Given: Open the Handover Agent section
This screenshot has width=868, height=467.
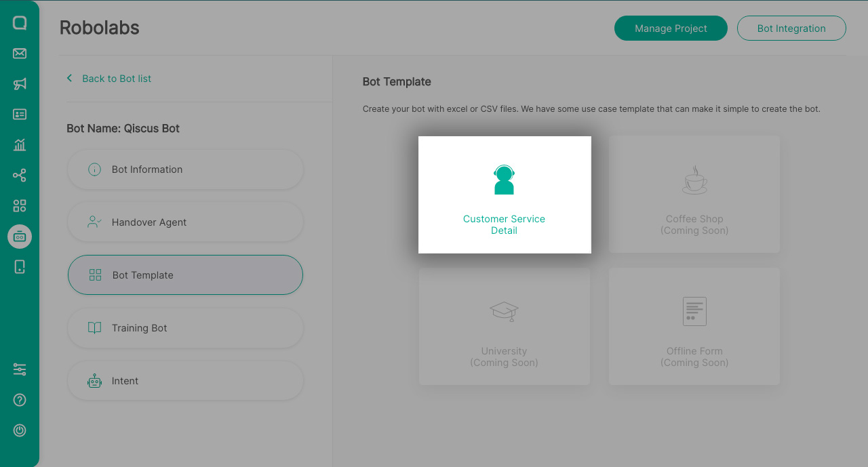Looking at the screenshot, I should click(x=184, y=222).
